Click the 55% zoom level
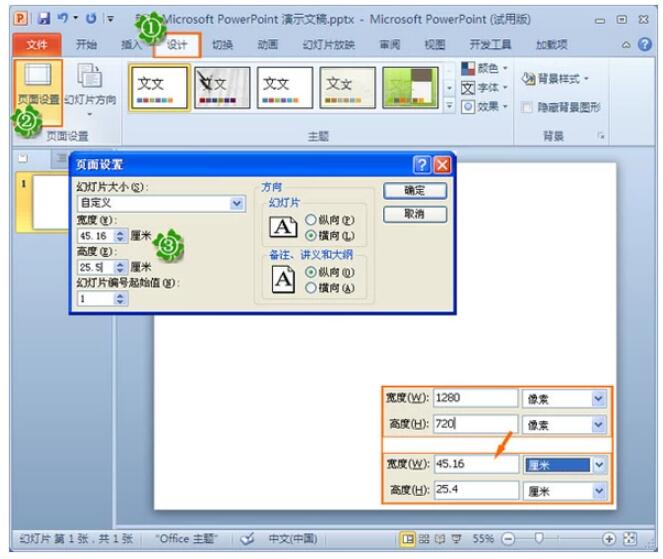This screenshot has height=559, width=663. tap(483, 538)
